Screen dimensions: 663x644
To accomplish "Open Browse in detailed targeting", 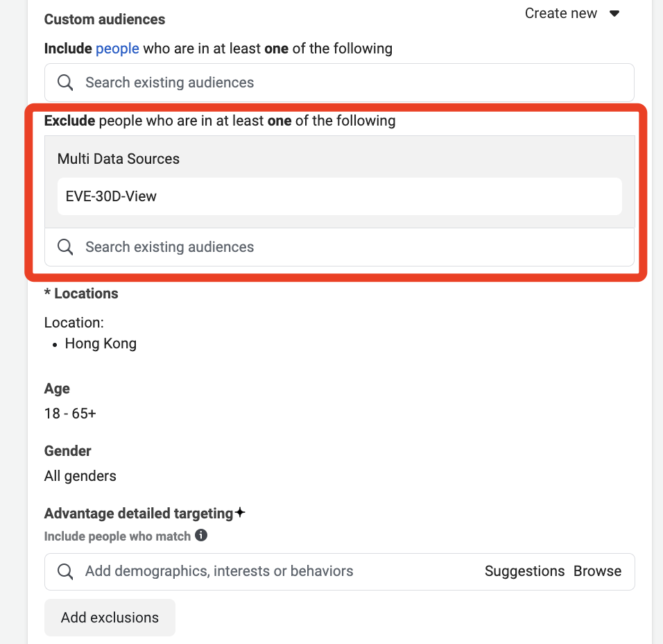I will point(597,571).
